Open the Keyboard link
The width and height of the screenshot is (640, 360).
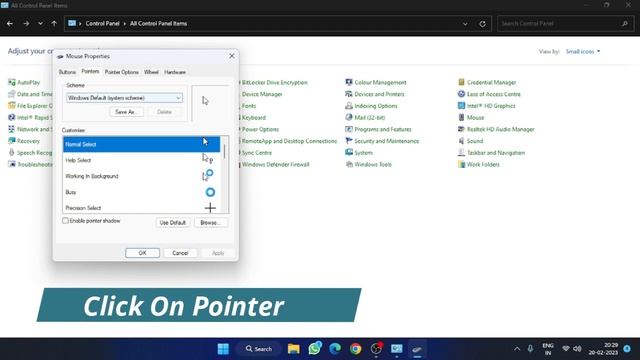pos(254,118)
